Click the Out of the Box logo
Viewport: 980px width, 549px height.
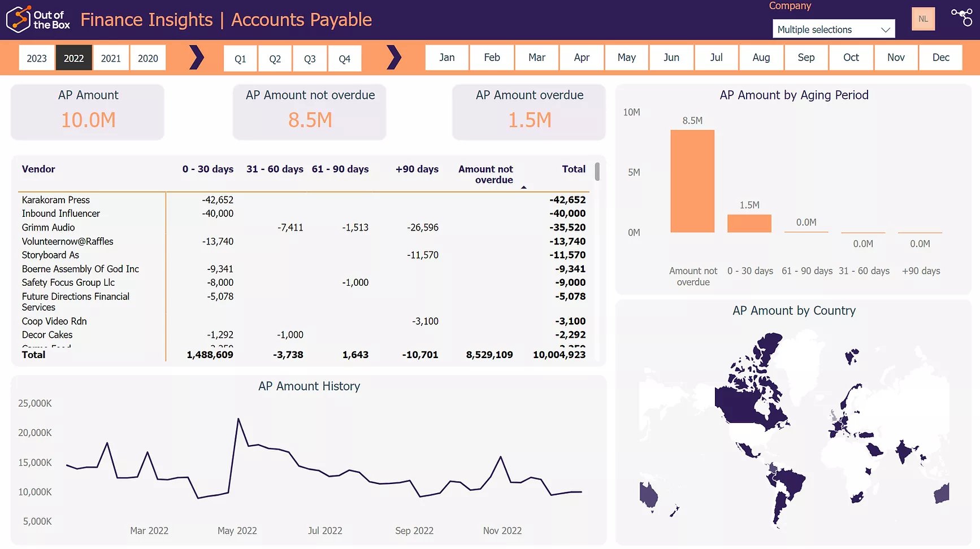38,19
